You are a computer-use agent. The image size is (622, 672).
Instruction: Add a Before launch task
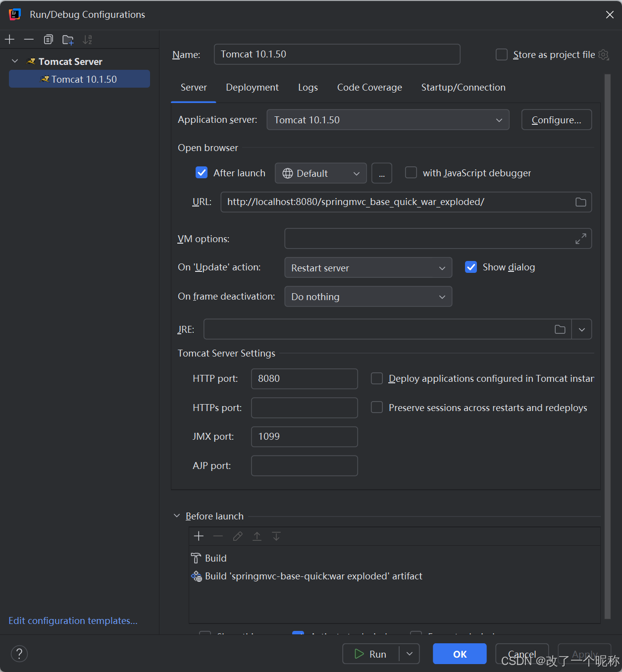click(199, 536)
